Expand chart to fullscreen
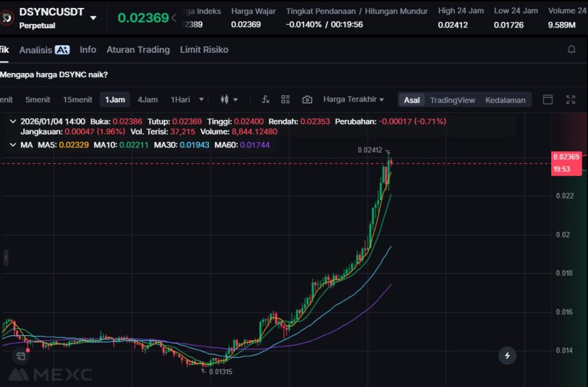This screenshot has width=588, height=387. click(570, 99)
